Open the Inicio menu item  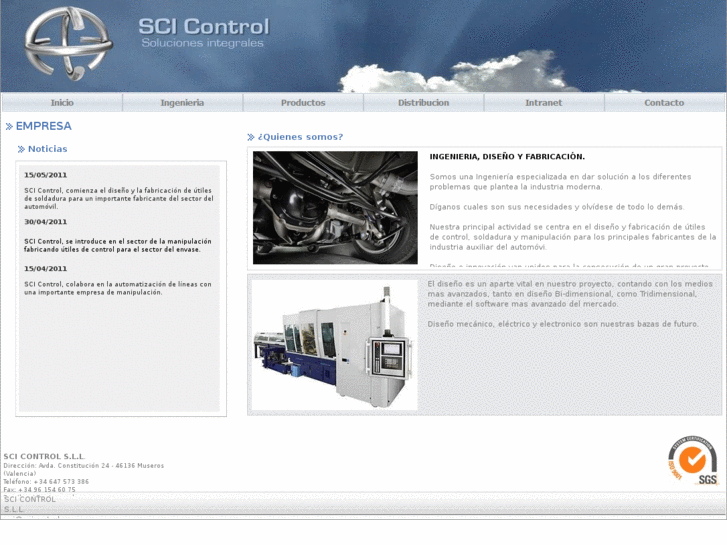62,103
